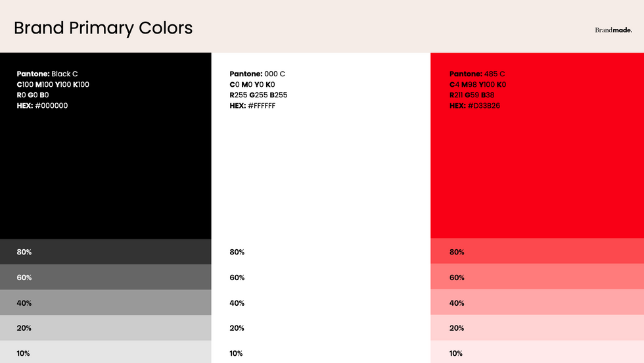
Task: Click the Brandmade logo in the header
Action: pos(613,30)
